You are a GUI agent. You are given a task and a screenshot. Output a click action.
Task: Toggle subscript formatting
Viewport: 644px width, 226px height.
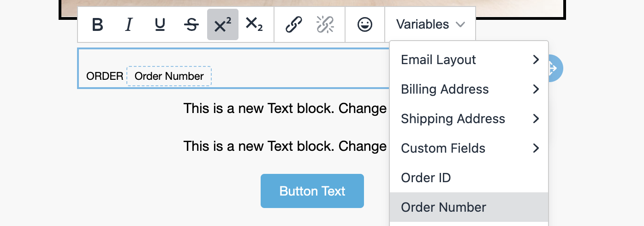pyautogui.click(x=254, y=24)
